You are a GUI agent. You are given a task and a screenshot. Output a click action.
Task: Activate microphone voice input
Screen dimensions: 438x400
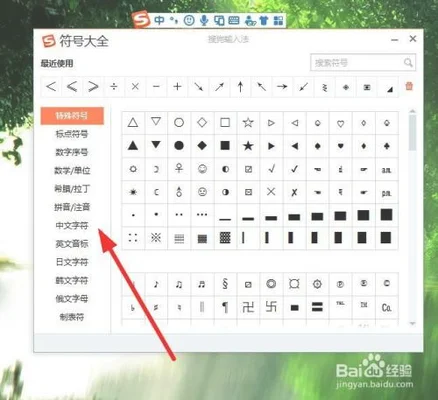coord(204,20)
